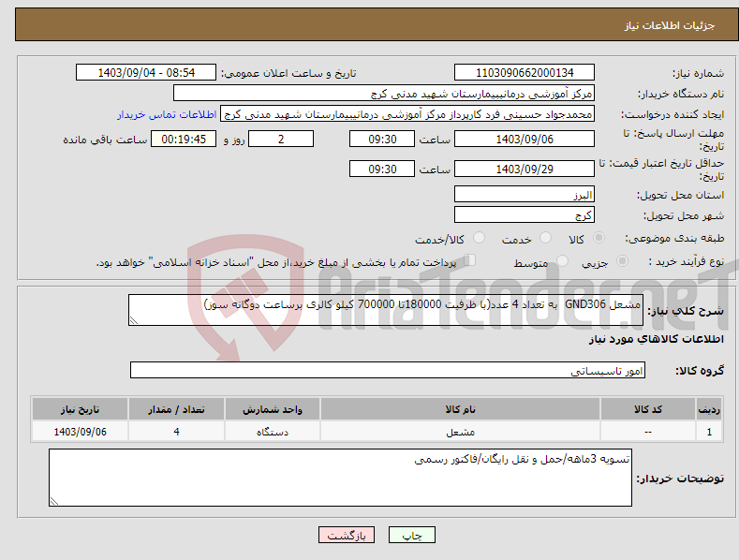The image size is (739, 560).
Task: Click the goods group field امور تاسیساتی
Action: tap(388, 371)
